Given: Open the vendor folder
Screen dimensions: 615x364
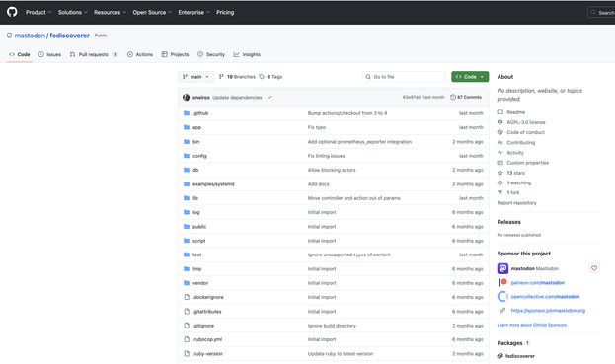Looking at the screenshot, I should (200, 283).
